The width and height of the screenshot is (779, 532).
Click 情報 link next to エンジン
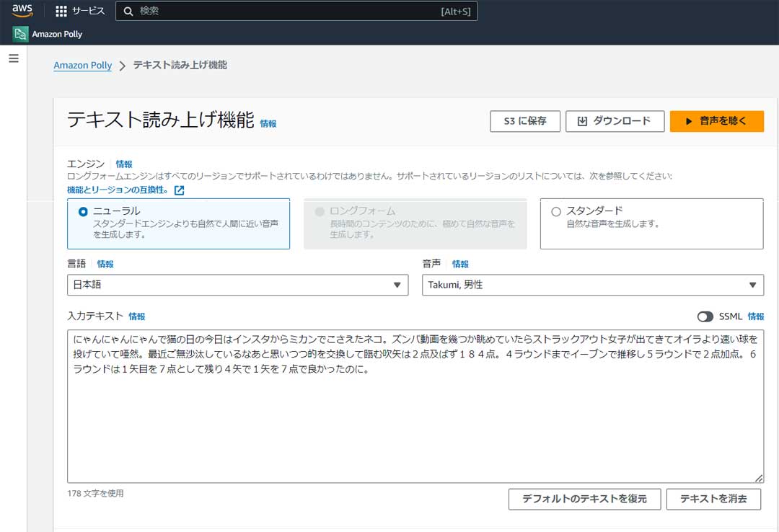point(124,164)
